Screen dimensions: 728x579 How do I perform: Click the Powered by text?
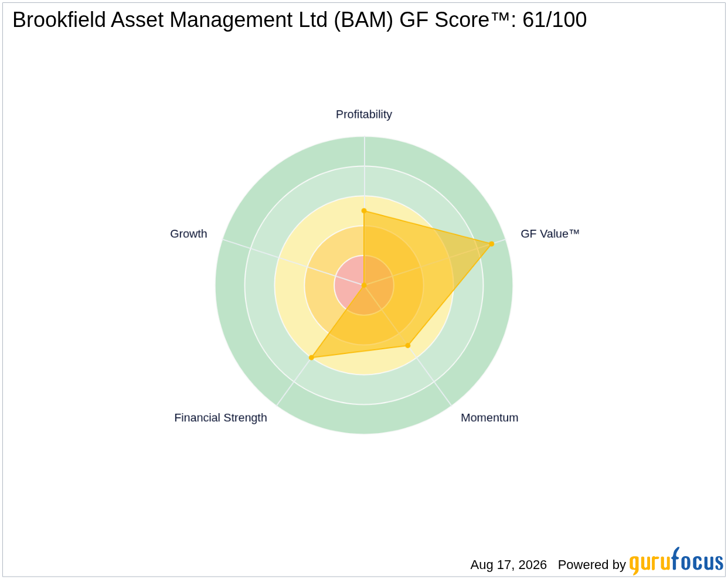tap(592, 565)
